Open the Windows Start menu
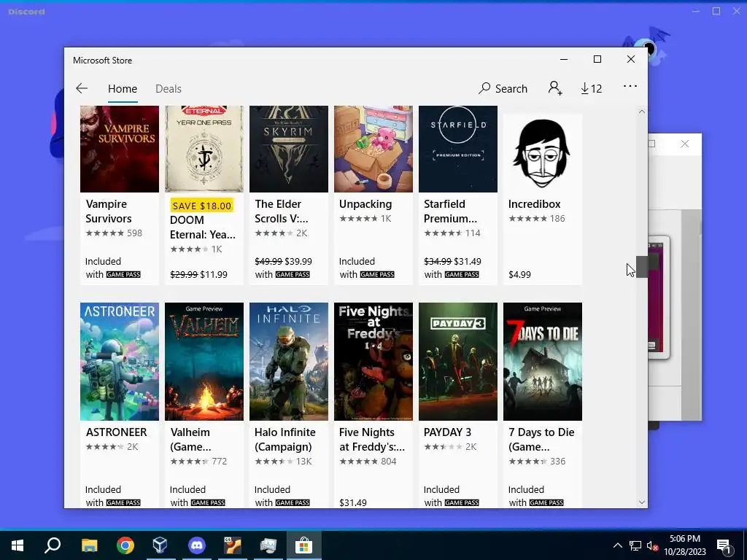The width and height of the screenshot is (747, 560). [x=18, y=545]
